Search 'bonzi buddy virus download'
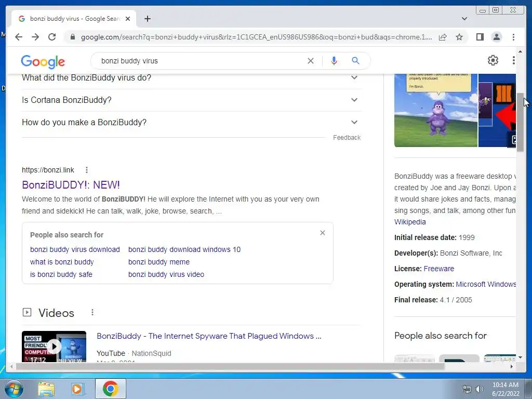This screenshot has height=399, width=532. (75, 249)
